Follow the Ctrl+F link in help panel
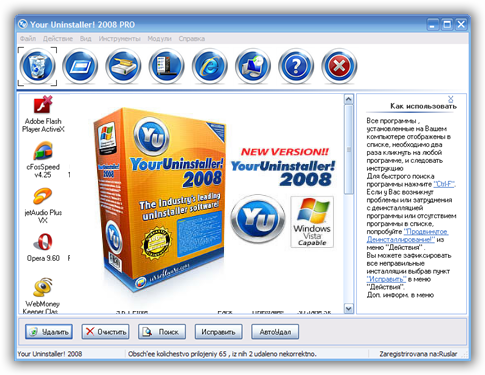485x375 pixels. pyautogui.click(x=444, y=184)
